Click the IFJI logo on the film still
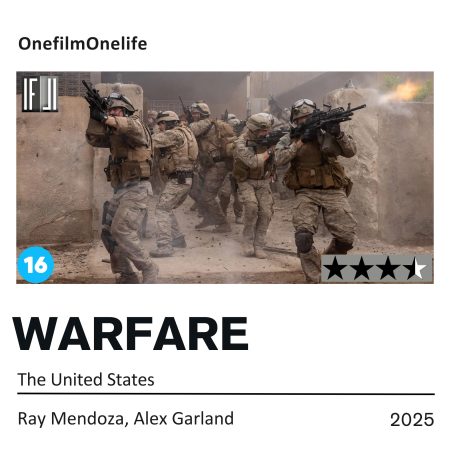The width and height of the screenshot is (450, 450). coord(40,94)
